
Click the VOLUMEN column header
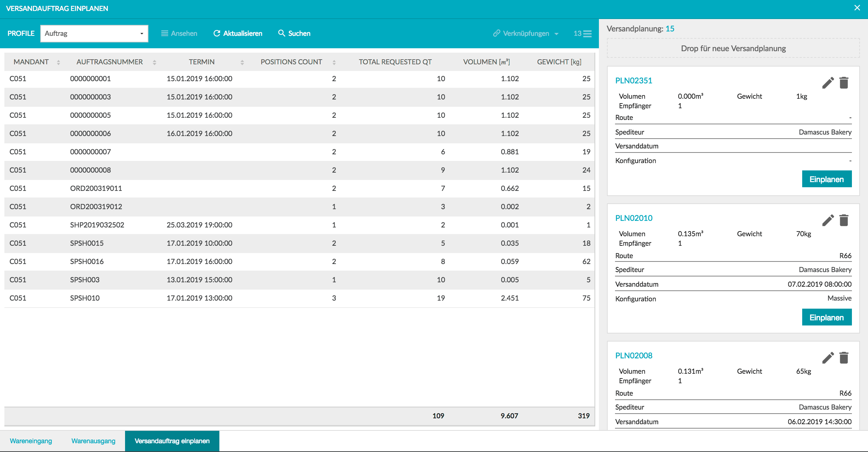tap(486, 62)
